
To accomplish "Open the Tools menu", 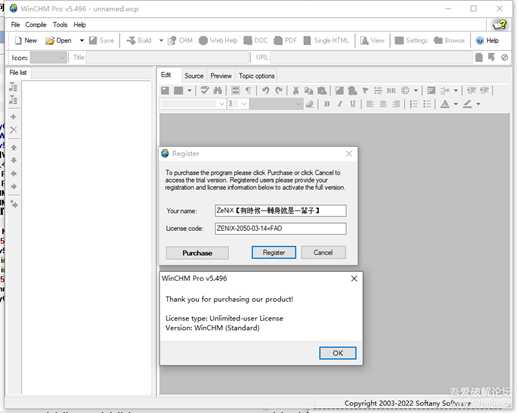I will click(x=60, y=25).
